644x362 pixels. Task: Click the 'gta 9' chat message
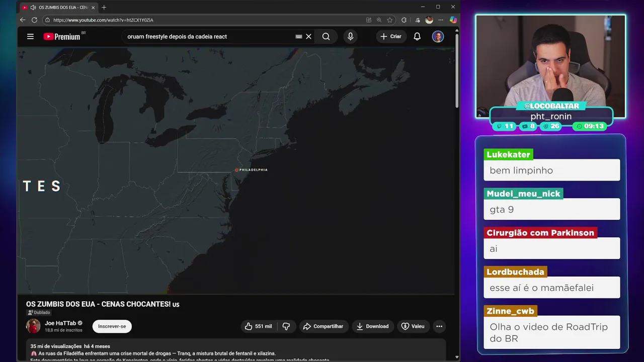(552, 209)
